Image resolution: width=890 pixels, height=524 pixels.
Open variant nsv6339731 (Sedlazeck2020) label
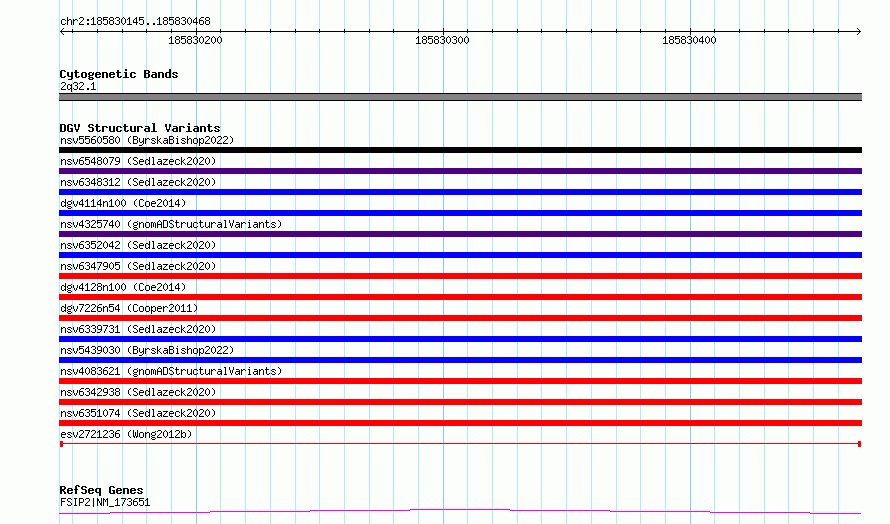click(138, 329)
